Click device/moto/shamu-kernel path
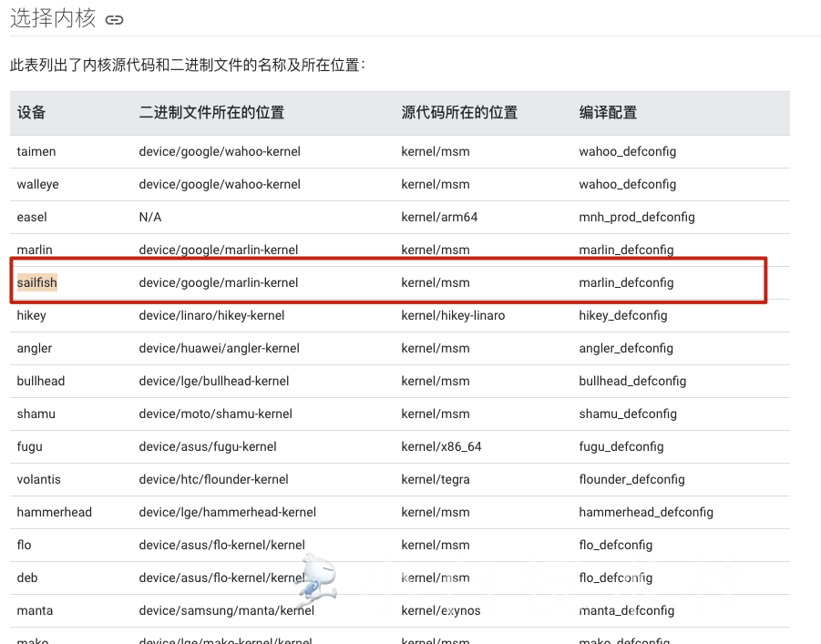The image size is (821, 644). [215, 414]
